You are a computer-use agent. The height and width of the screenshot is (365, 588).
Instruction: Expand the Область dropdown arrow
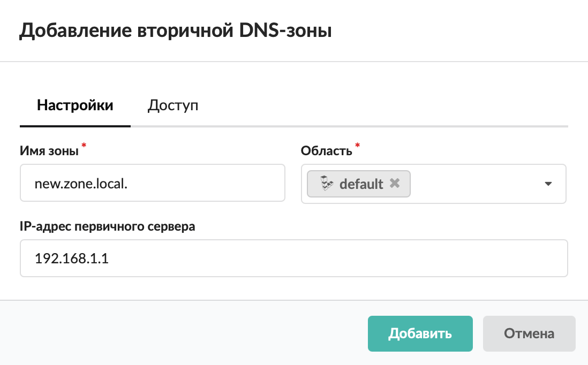click(548, 184)
